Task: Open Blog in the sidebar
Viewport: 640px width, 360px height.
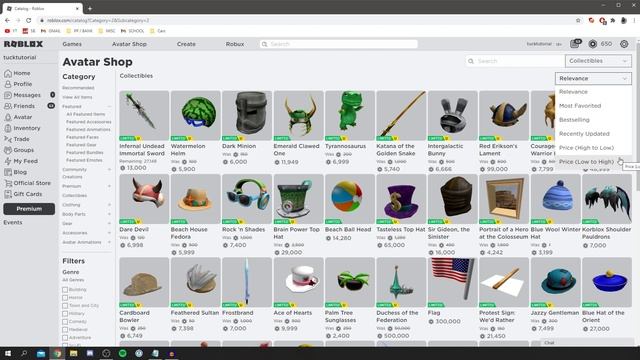Action: pos(15,172)
